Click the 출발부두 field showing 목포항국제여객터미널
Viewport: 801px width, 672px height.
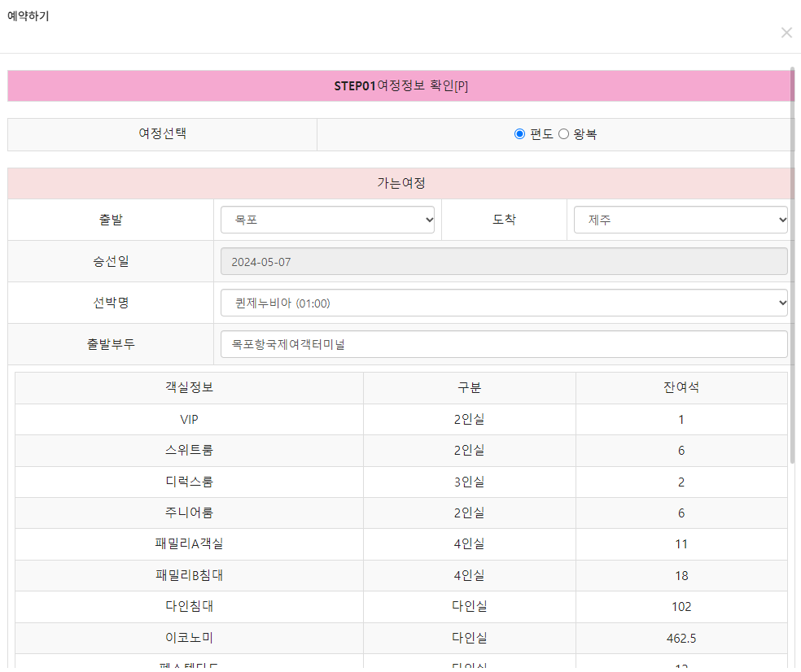tap(504, 343)
